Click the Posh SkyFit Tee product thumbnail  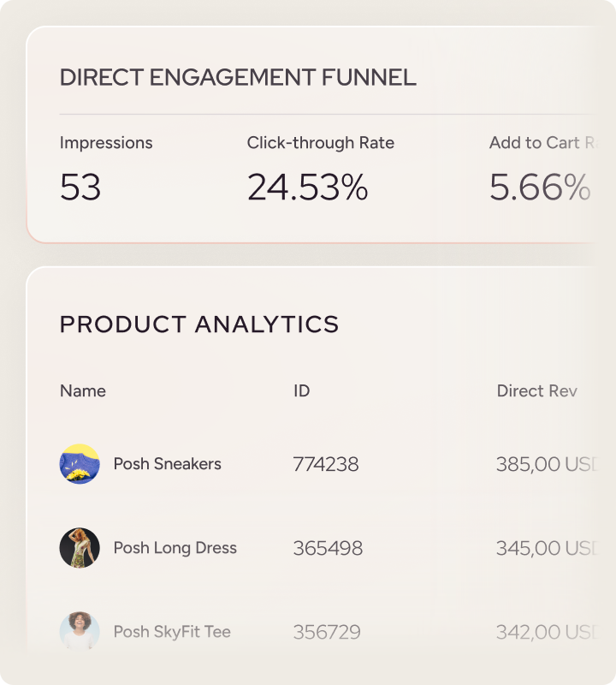(80, 632)
